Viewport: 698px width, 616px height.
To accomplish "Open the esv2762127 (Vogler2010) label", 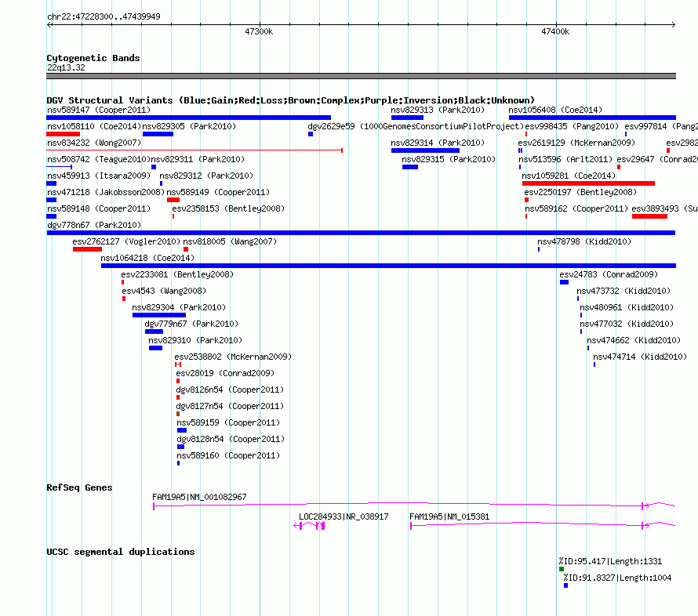I will (126, 241).
